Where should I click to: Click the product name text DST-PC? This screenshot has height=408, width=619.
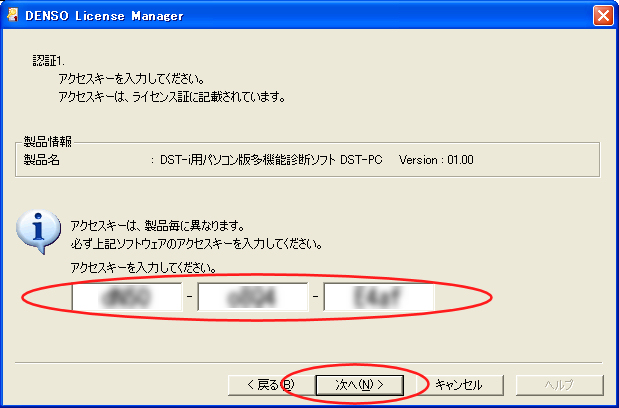click(x=361, y=160)
